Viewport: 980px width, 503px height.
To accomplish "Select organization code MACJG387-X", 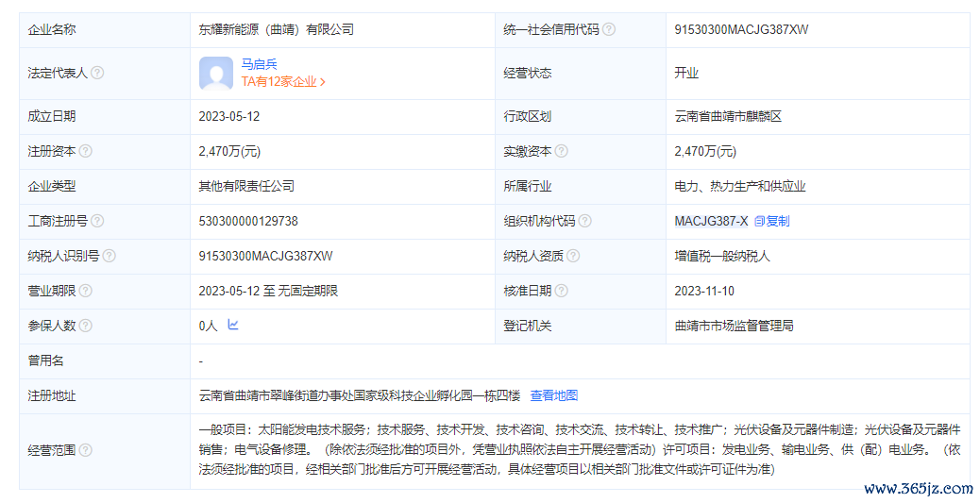I will (x=711, y=221).
